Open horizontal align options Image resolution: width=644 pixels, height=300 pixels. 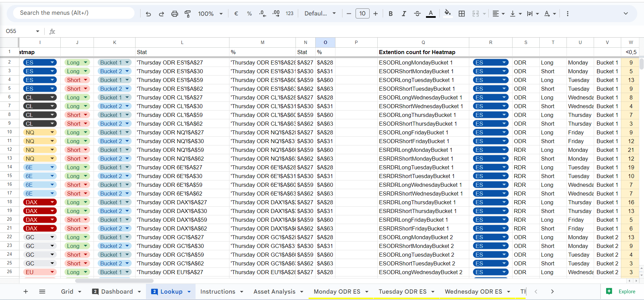point(498,14)
